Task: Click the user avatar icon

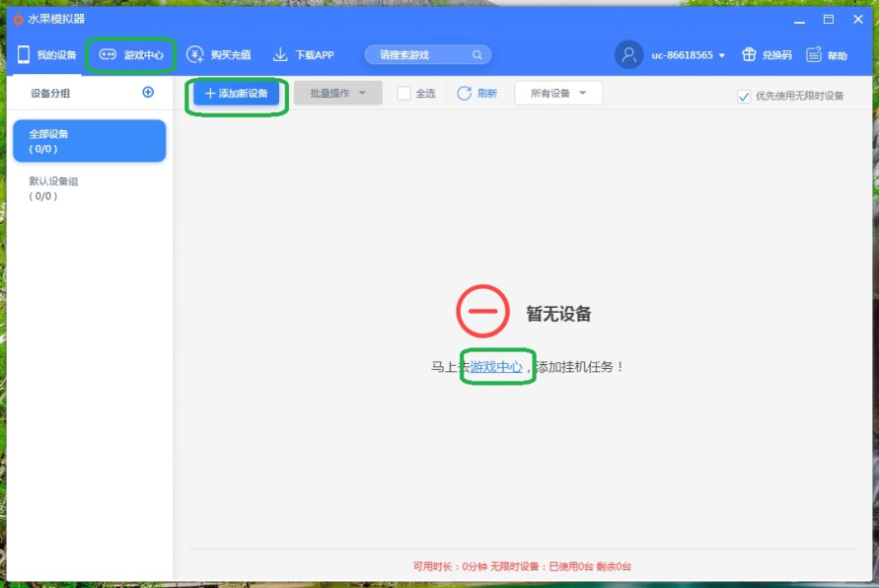Action: coord(629,55)
